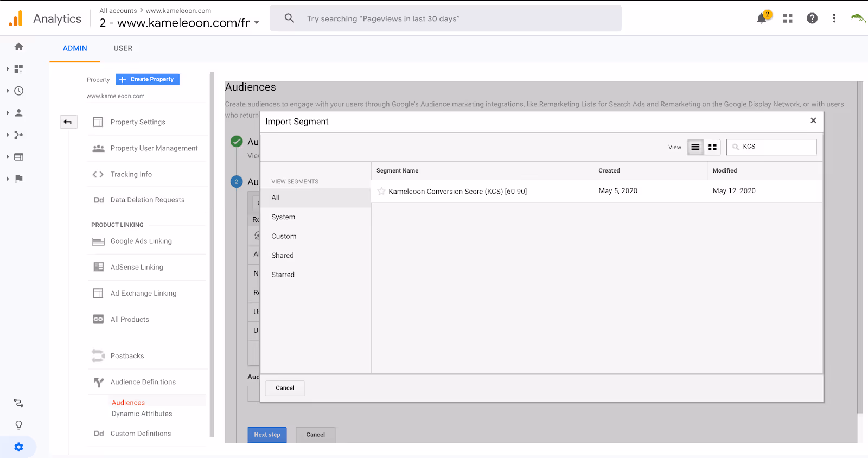Star the Kameleoon Conversion Score segment
This screenshot has width=868, height=458.
coord(381,191)
